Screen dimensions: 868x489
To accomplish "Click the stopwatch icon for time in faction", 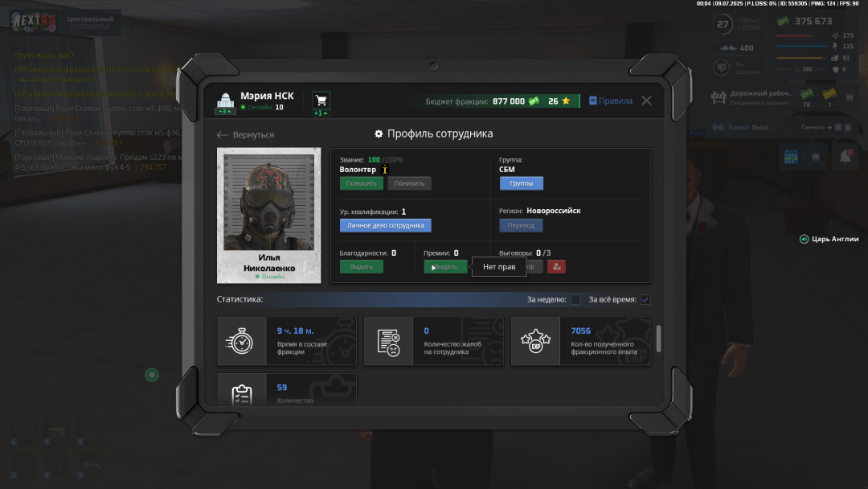I will (241, 341).
